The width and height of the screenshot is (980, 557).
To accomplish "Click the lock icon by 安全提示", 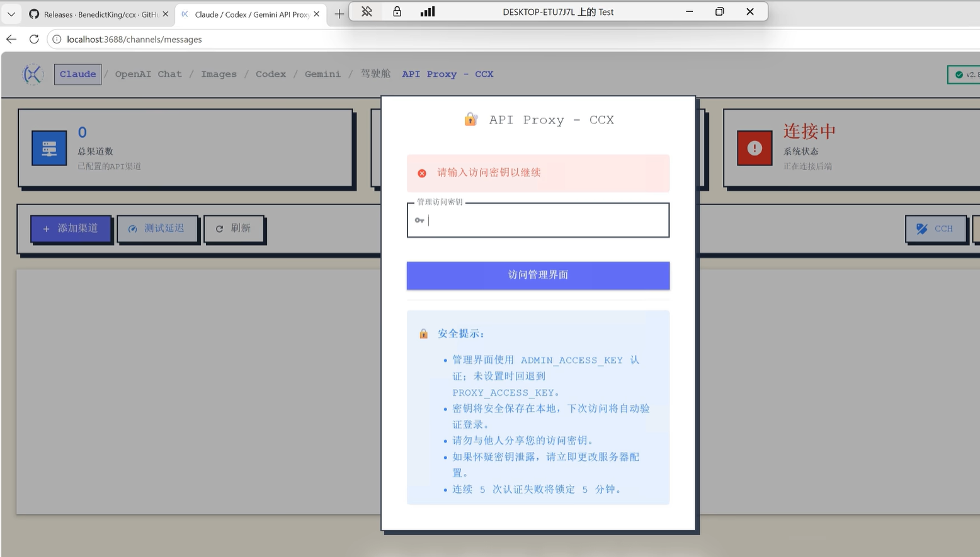I will click(x=423, y=334).
